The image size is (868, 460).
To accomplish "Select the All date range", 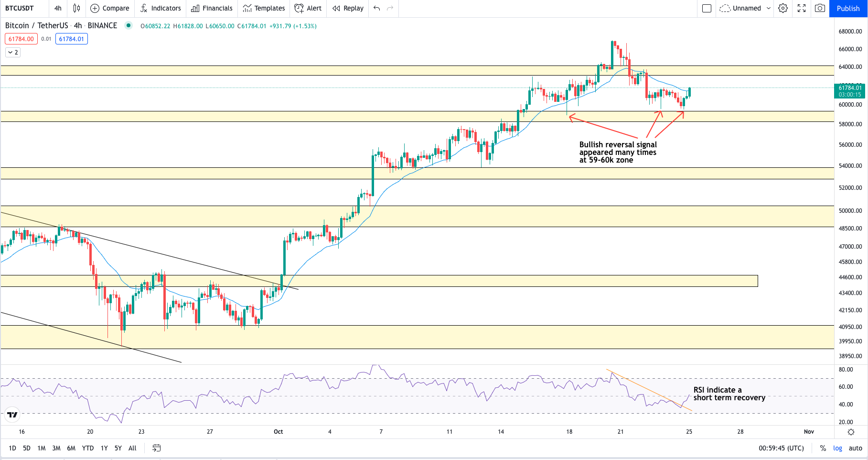I will coord(132,448).
